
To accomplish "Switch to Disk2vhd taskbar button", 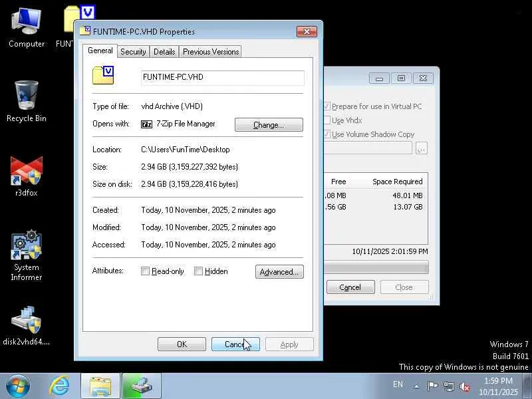I will 142,386.
